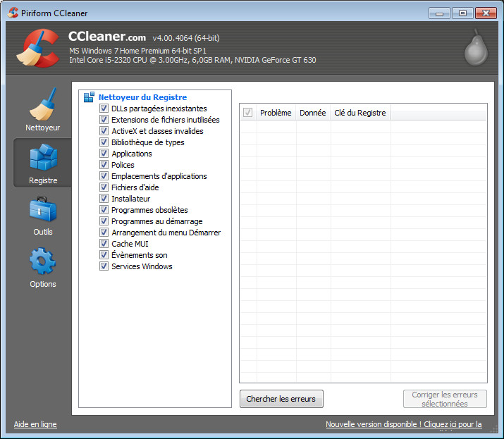Image resolution: width=504 pixels, height=439 pixels.
Task: Click Corriger les erreurs sélectionnées button
Action: tap(445, 399)
